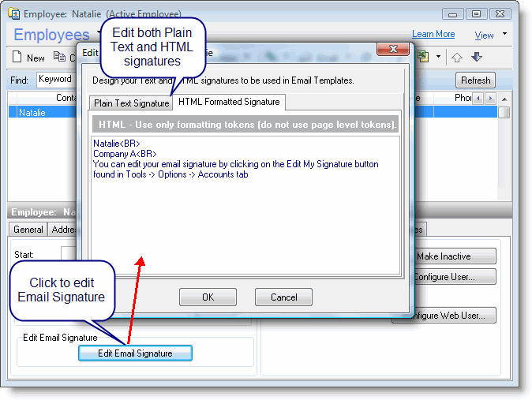Follow the Learn More link
This screenshot has width=532, height=400.
click(433, 35)
